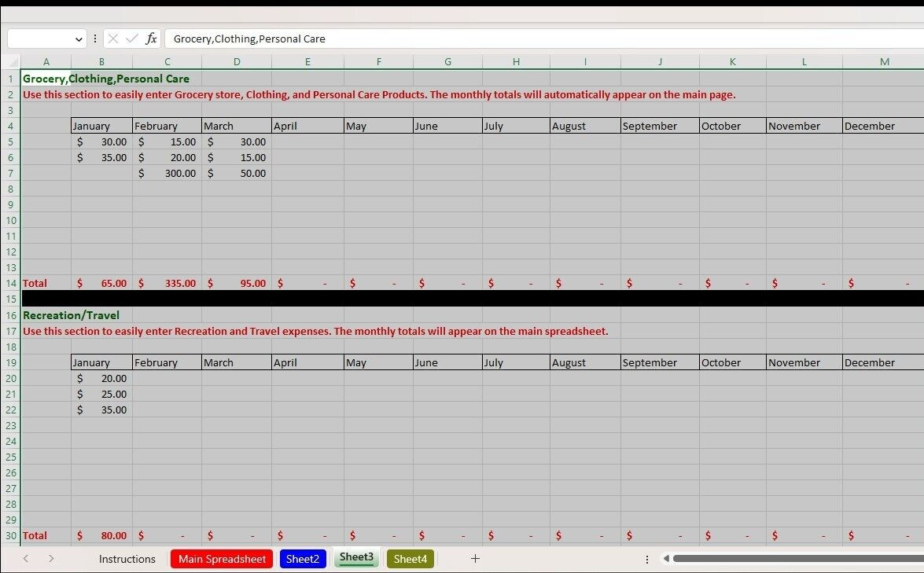Click the September header in row 19

coord(660,363)
